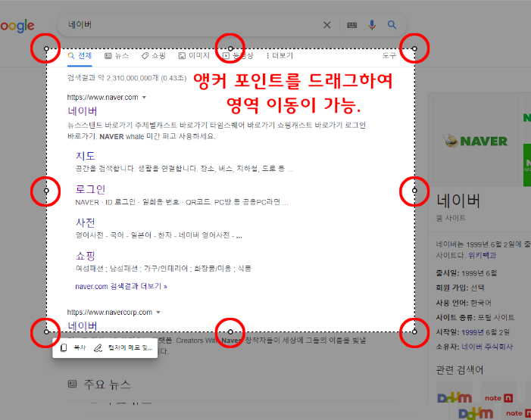Click the bottom-middle edge handle of the capture selection
This screenshot has width=531, height=420.
[x=230, y=331]
